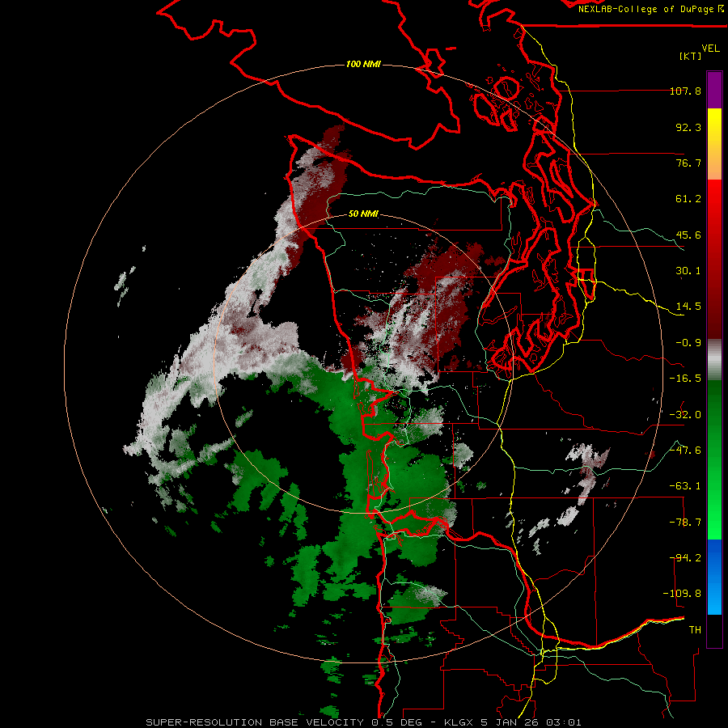Click the 92.3 velocity scale value
This screenshot has height=728, width=728.
[688, 127]
